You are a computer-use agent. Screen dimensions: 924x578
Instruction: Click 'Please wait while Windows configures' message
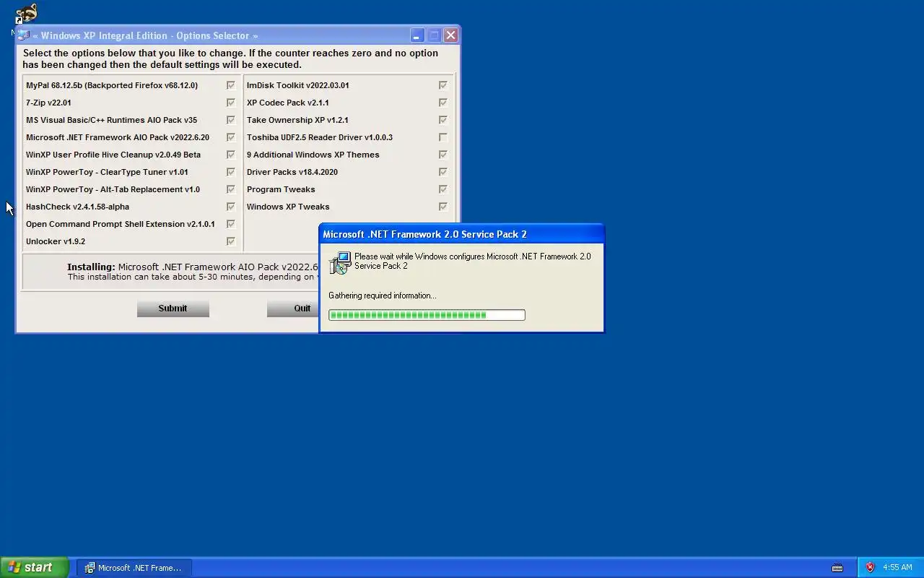(x=473, y=261)
